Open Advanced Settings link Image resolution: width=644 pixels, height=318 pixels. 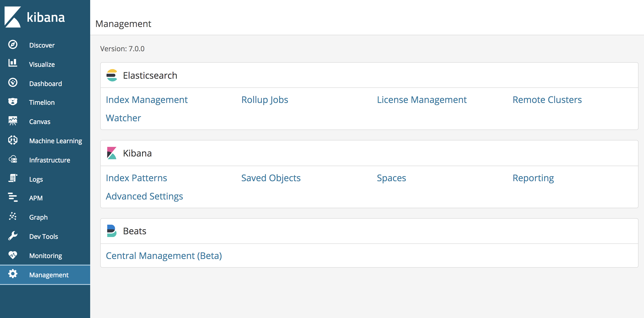(144, 196)
